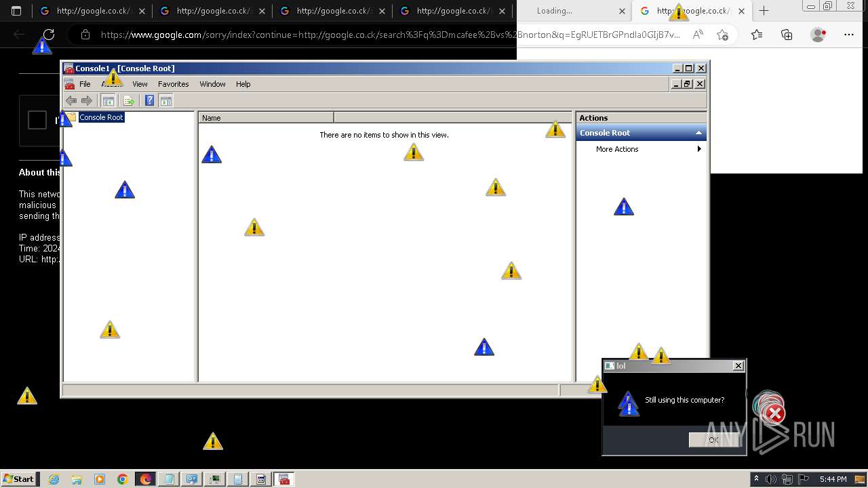Click OK in the lol dialog

(713, 440)
